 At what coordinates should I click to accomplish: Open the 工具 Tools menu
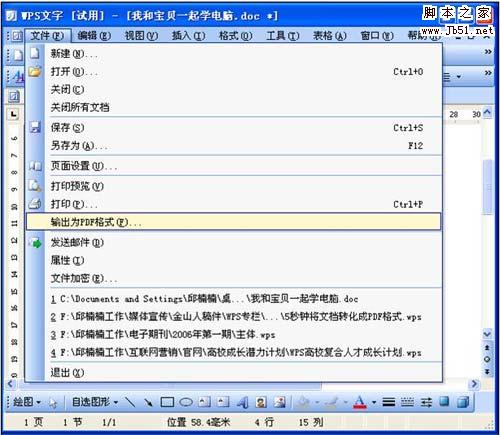coord(282,35)
